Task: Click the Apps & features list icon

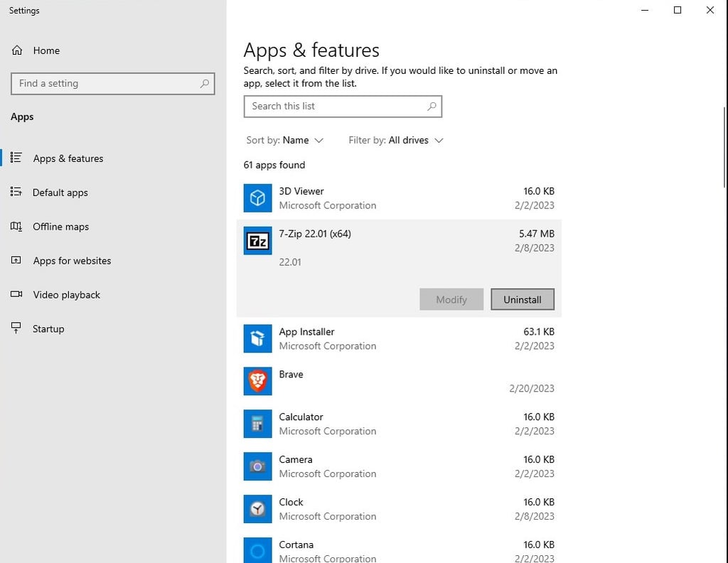Action: pos(16,158)
